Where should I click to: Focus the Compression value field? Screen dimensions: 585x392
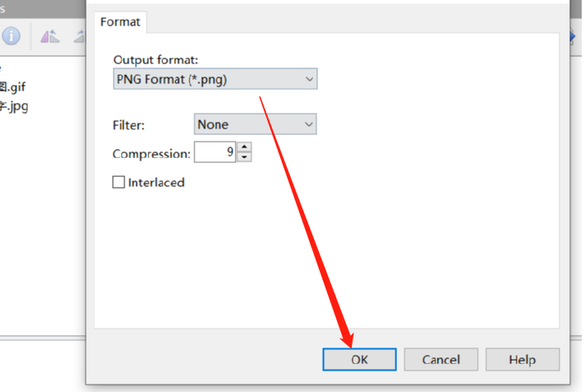(x=215, y=152)
